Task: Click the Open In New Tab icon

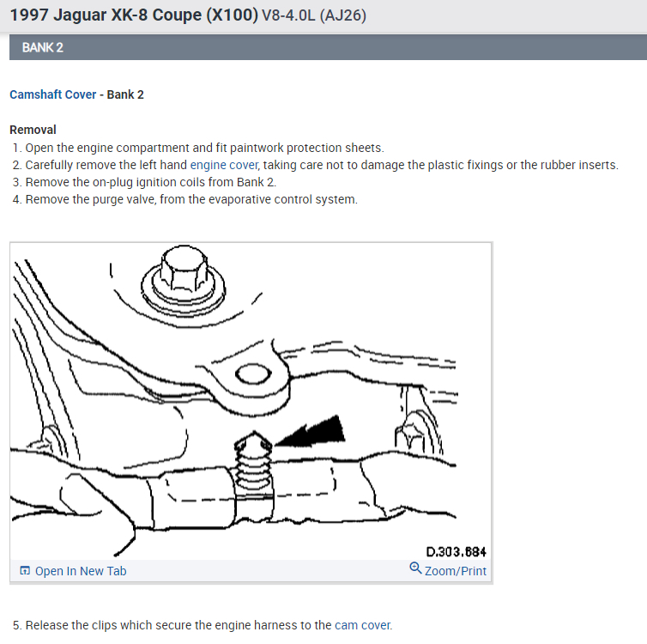Action: 25,570
